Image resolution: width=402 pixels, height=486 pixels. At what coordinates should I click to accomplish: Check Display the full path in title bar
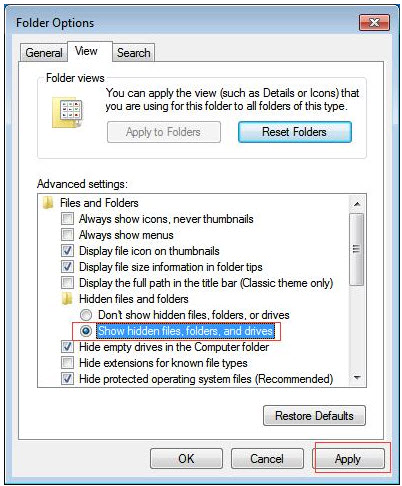(67, 283)
